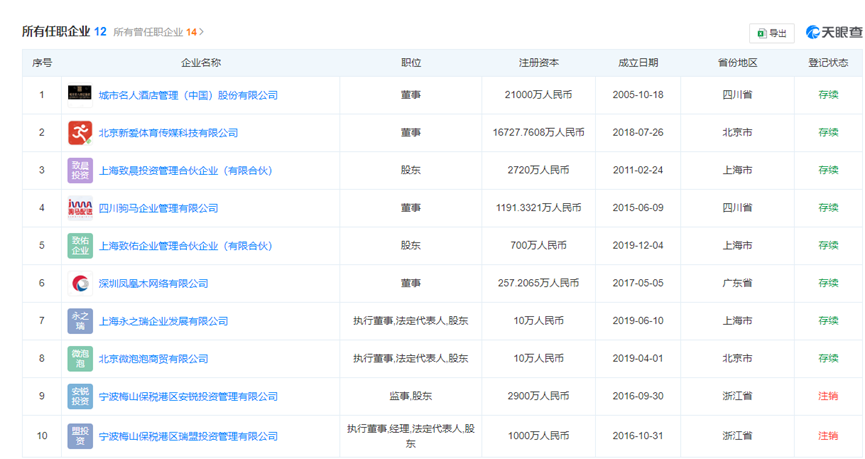This screenshot has height=459, width=865.
Task: Expand 所有曾任职企业 list via arrow
Action: [202, 32]
